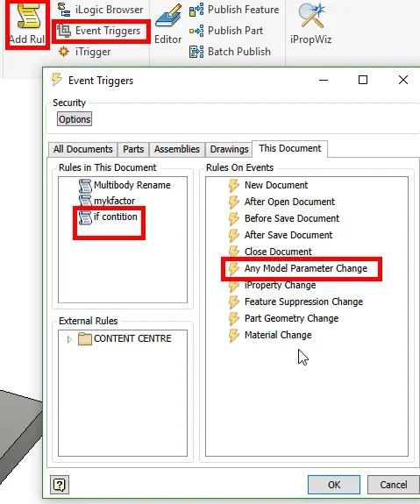
Task: Select the New Document event
Action: coord(268,185)
